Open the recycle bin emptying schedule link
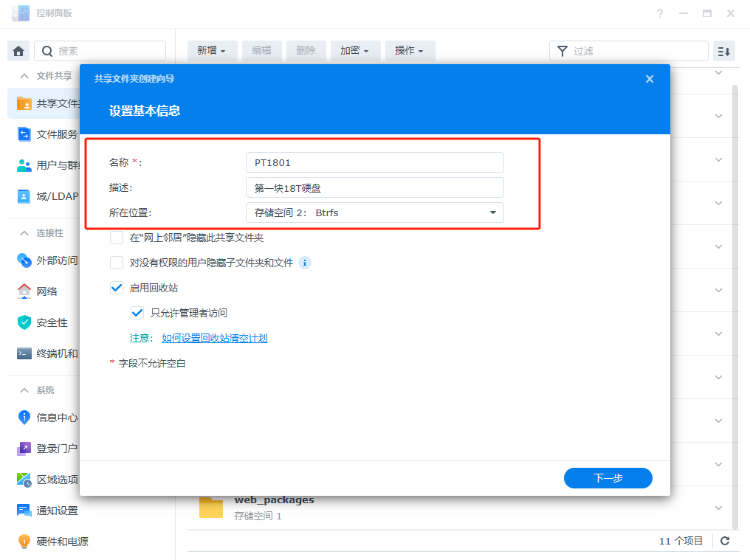Screen dimensions: 750x560 pyautogui.click(x=214, y=338)
